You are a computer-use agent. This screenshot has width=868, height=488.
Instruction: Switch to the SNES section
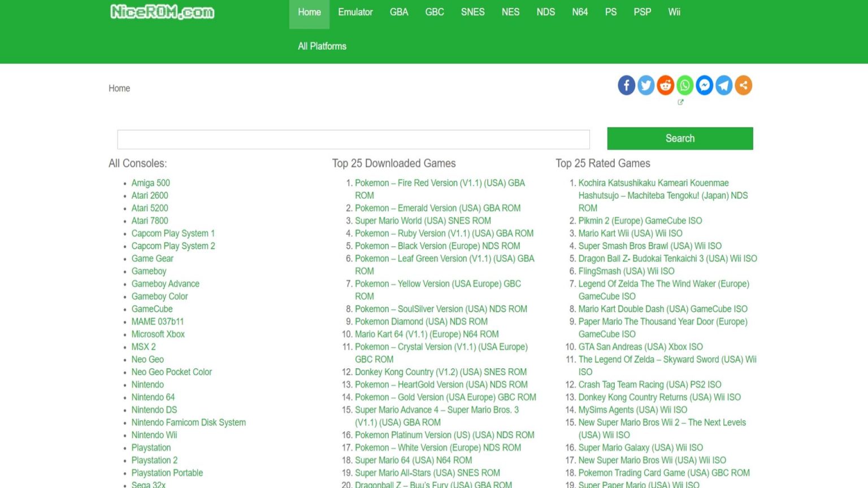[472, 12]
